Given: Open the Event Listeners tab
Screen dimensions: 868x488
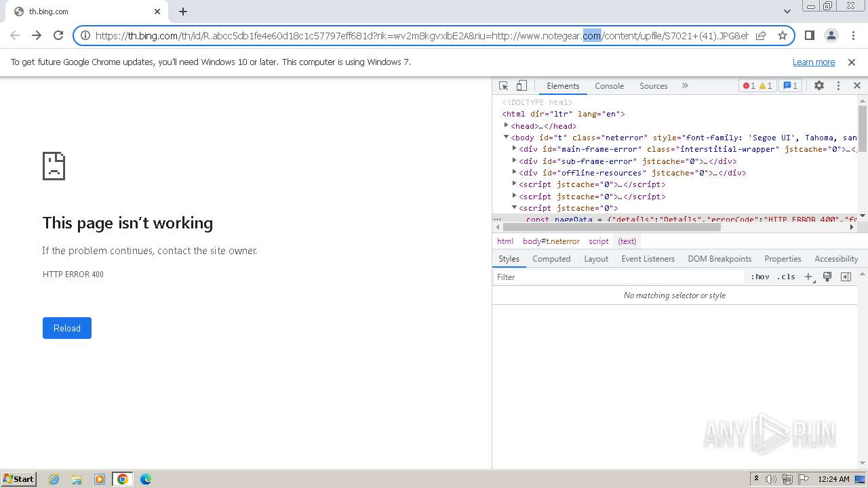Looking at the screenshot, I should point(648,259).
